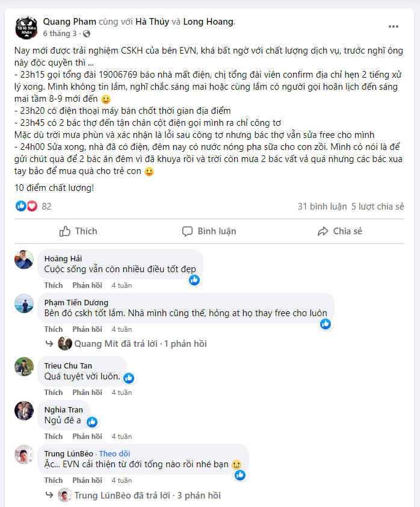
Task: Click the like reaction on Nghia Tran's comment
Action: point(92,422)
